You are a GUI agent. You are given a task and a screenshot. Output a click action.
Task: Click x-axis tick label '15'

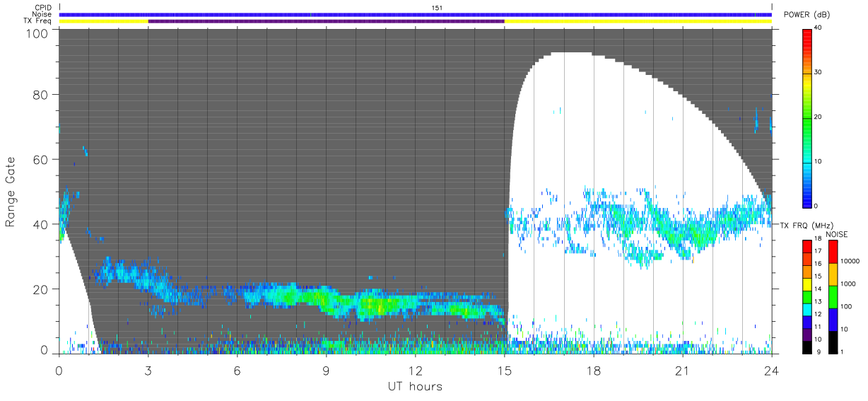(505, 371)
